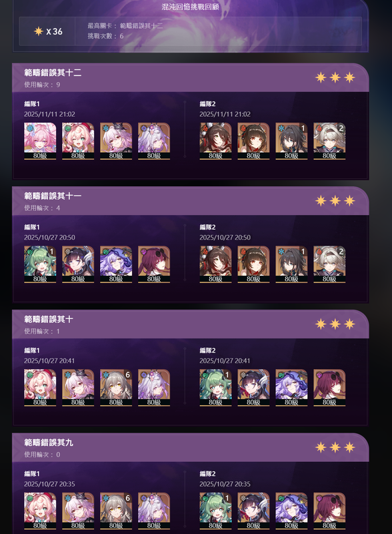Click the 編隊1 label in 範疇錯誤其十一
Viewport: 392px width, 534px height.
tap(32, 227)
